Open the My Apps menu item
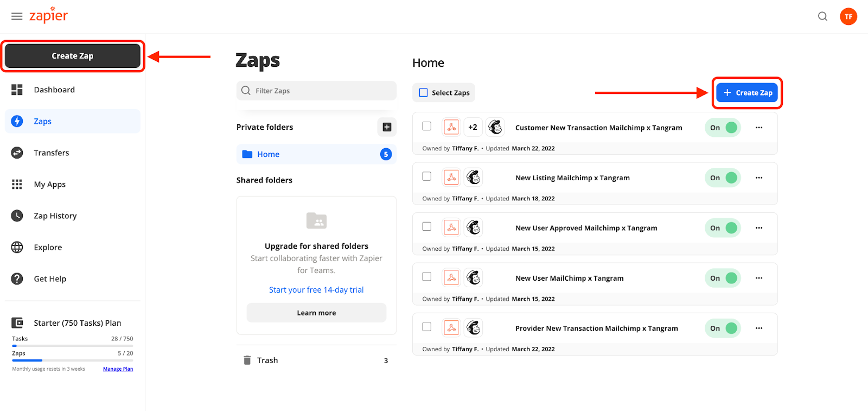The height and width of the screenshot is (411, 868). (73, 184)
